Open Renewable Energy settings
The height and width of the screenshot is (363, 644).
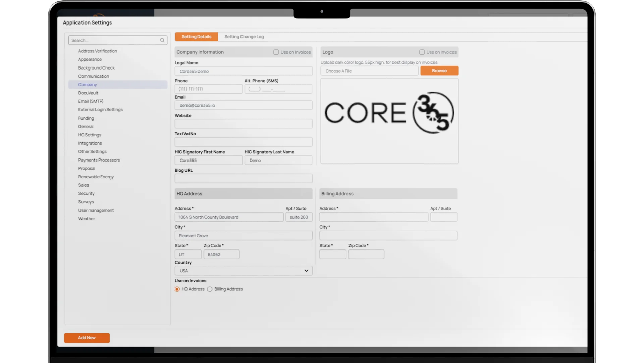pos(96,177)
